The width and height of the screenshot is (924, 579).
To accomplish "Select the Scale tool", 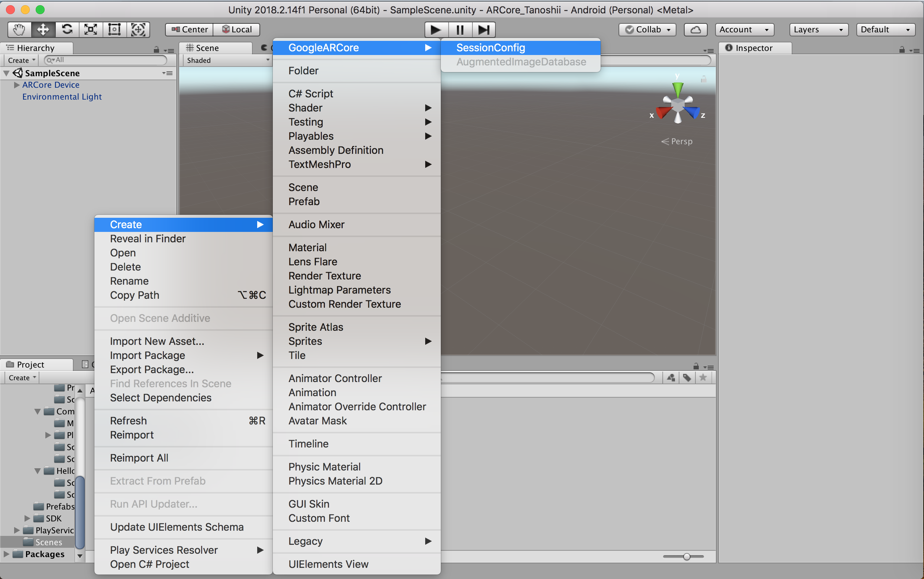I will click(x=91, y=29).
